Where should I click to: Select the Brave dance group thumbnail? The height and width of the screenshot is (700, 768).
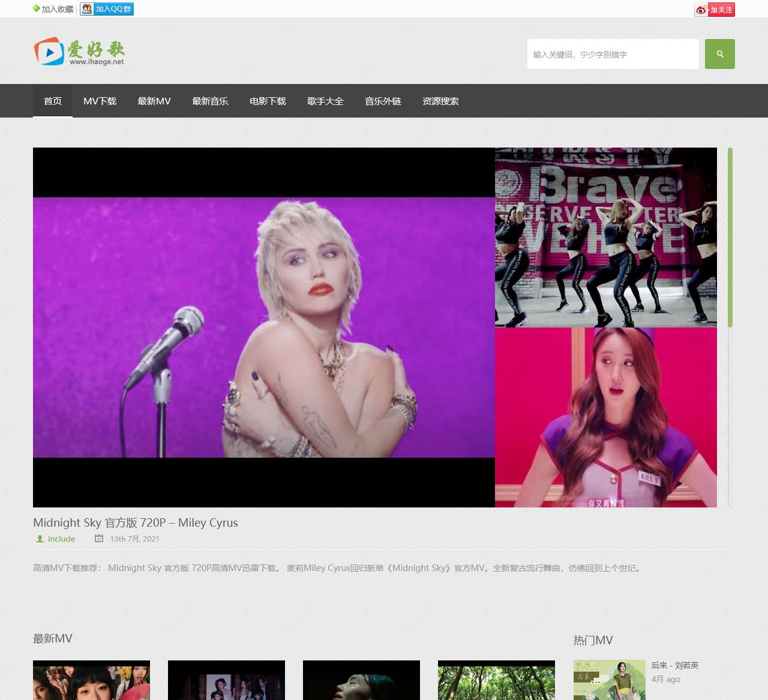coord(605,237)
